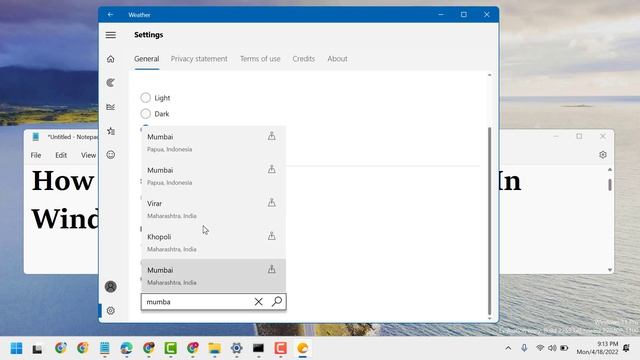Open the Credits tab

[304, 59]
